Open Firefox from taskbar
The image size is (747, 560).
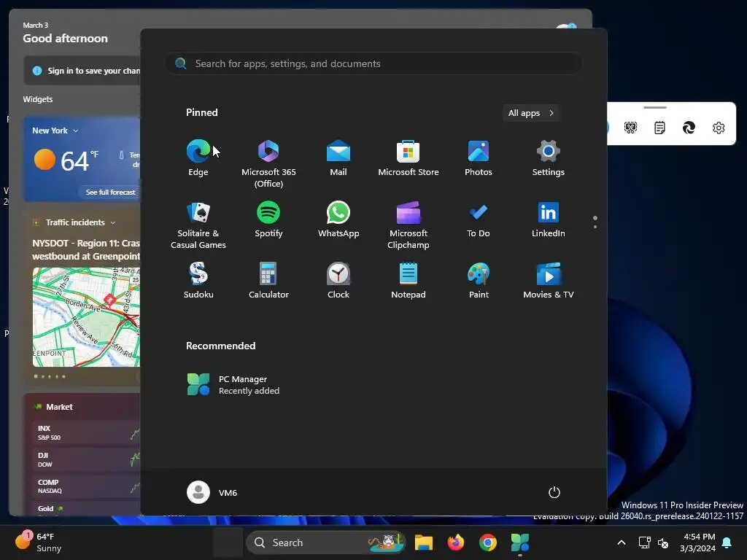coord(455,542)
